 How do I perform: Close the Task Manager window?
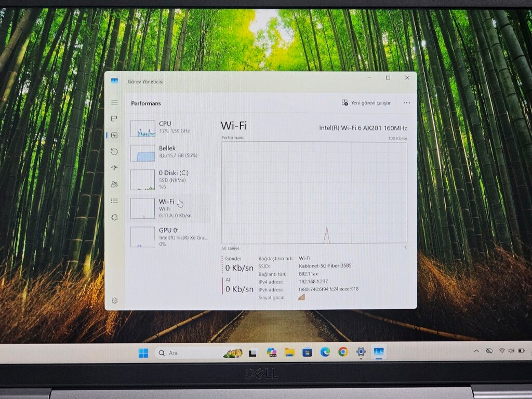tap(407, 78)
